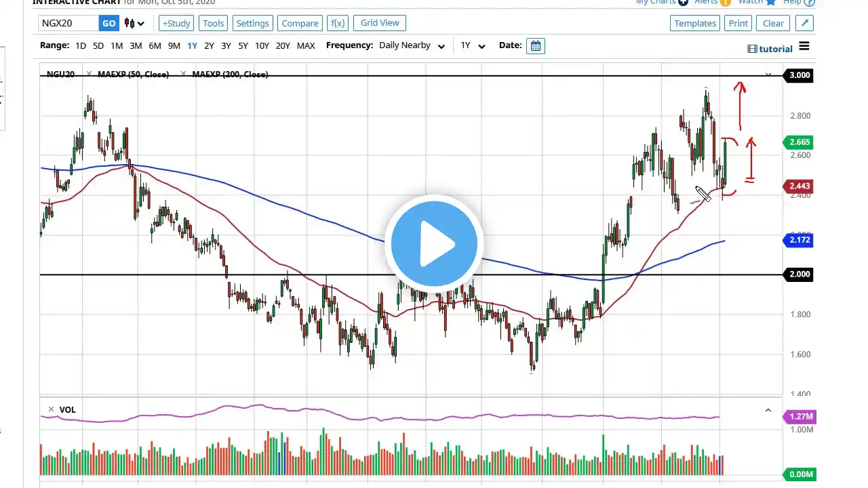Select the 6M range
Image resolution: width=868 pixels, height=488 pixels.
(x=155, y=45)
